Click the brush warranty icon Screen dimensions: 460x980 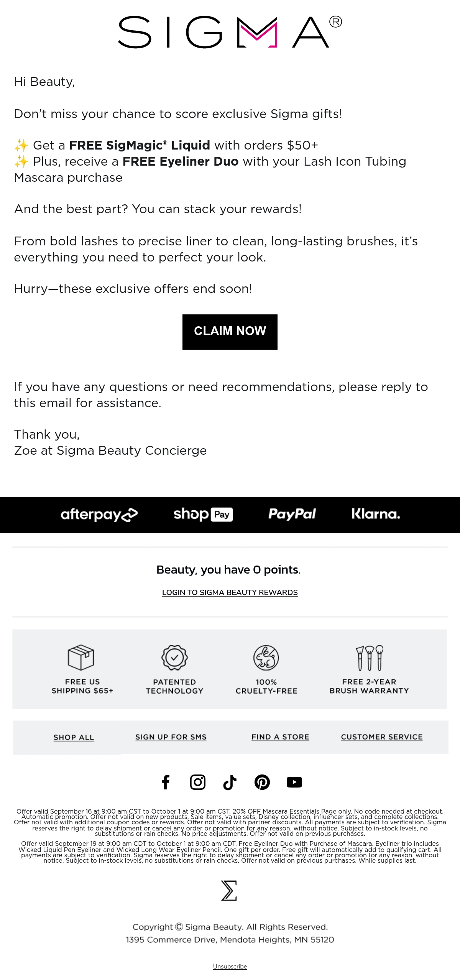(370, 658)
